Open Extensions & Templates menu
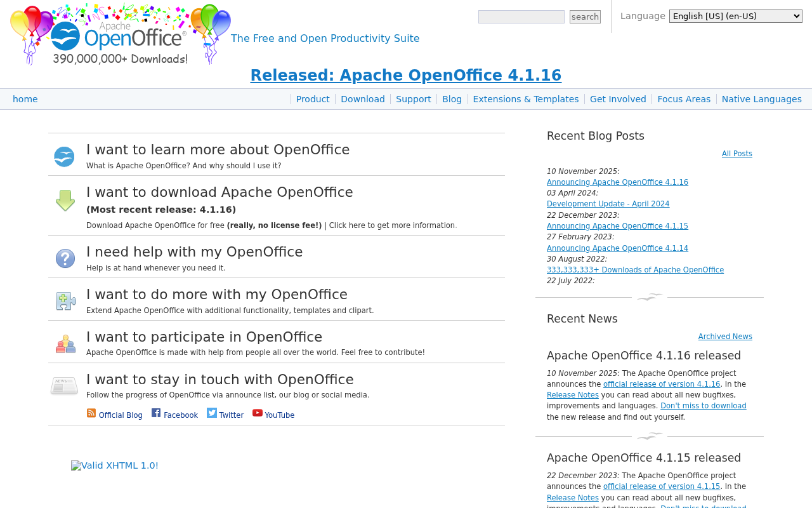812x508 pixels. [x=526, y=99]
